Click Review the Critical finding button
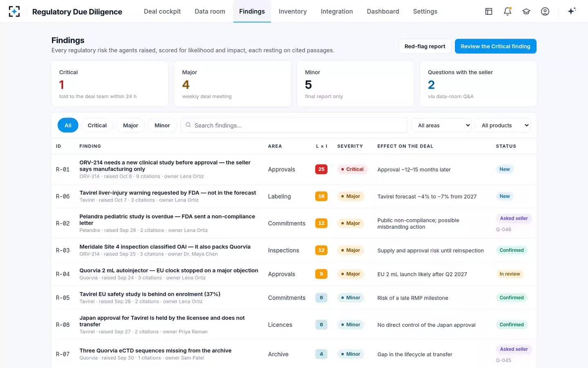Image resolution: width=588 pixels, height=368 pixels. [x=495, y=46]
